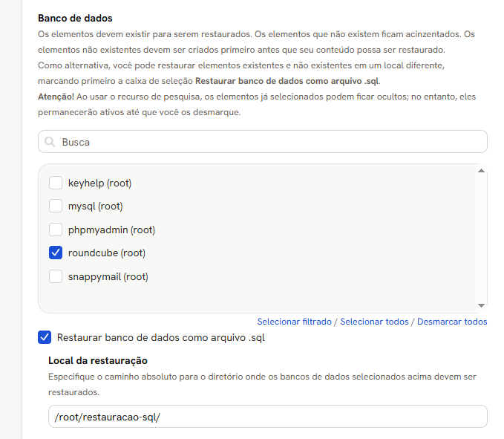504x439 pixels.
Task: Click the magnifier icon in the Busca field
Action: tap(50, 142)
